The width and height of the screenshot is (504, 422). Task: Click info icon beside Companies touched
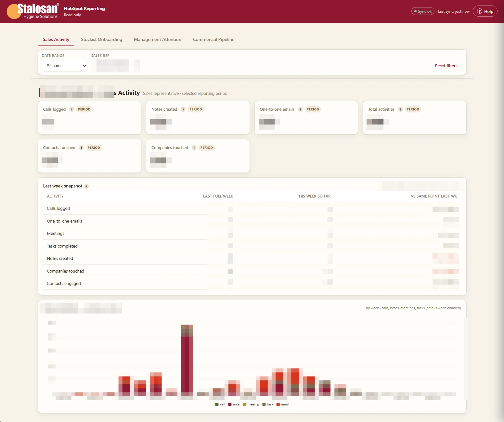pos(194,148)
